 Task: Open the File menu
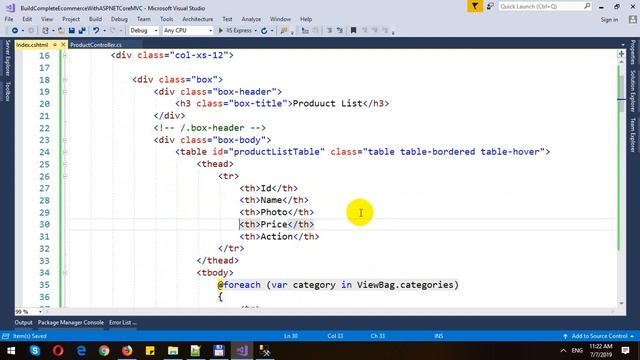(9, 19)
